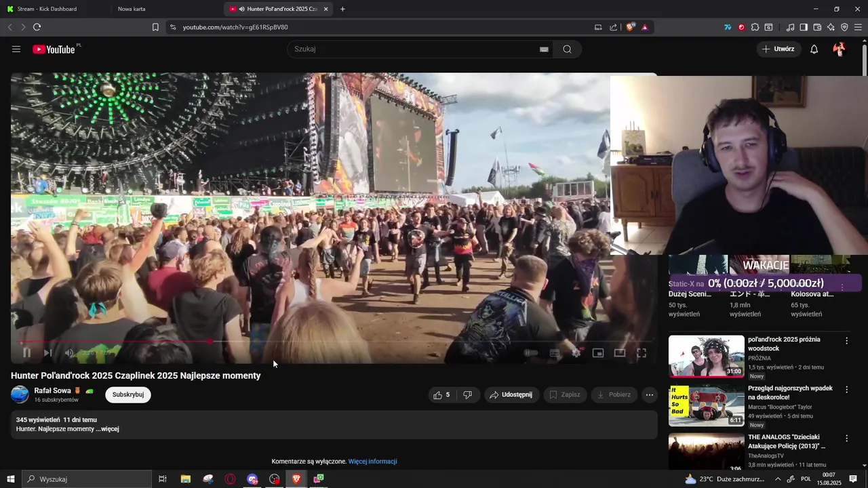Open the Utwórz create menu
The image size is (868, 488).
coord(778,49)
